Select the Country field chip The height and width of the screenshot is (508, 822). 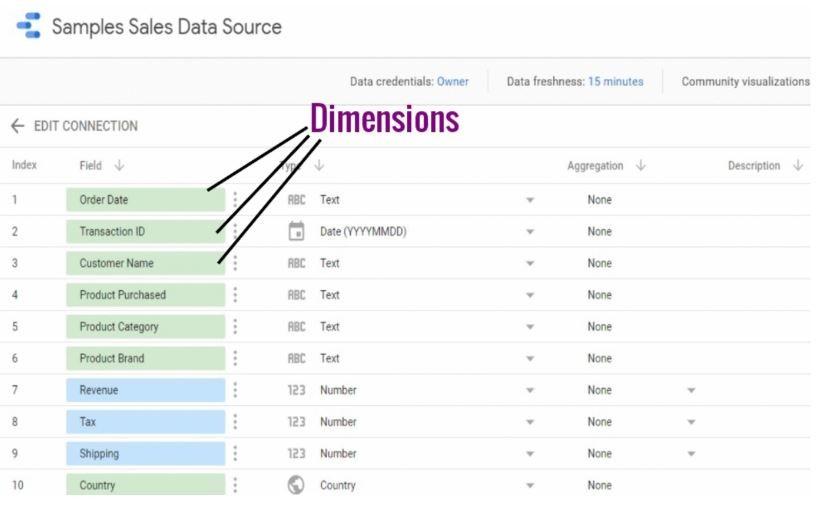click(146, 484)
